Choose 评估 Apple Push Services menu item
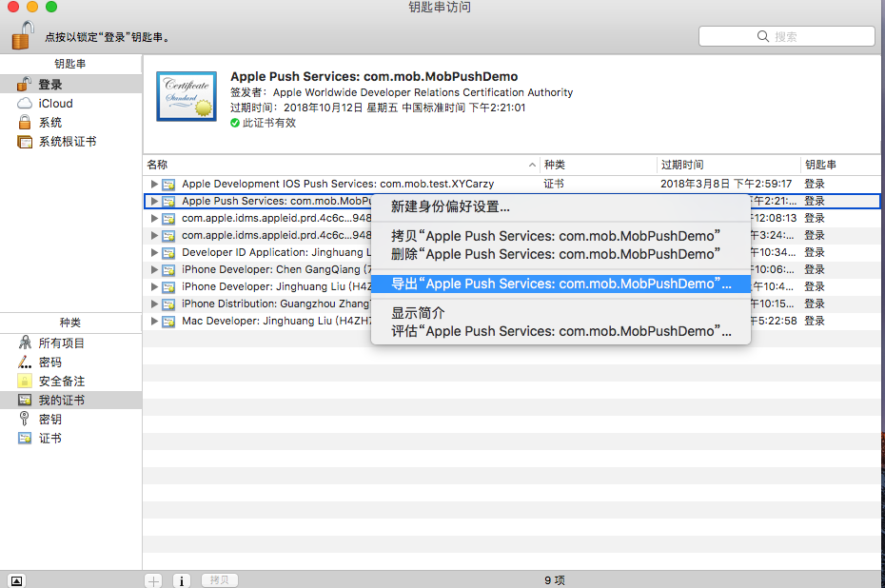 tap(560, 331)
